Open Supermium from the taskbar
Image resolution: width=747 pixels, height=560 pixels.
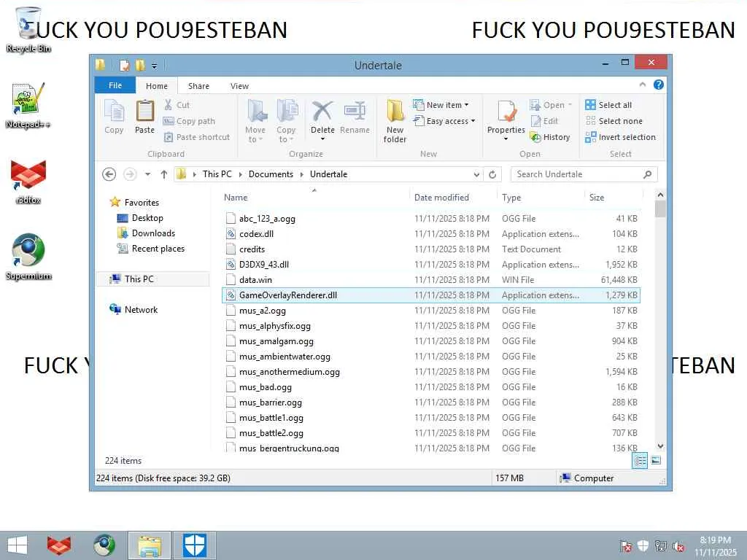click(104, 545)
